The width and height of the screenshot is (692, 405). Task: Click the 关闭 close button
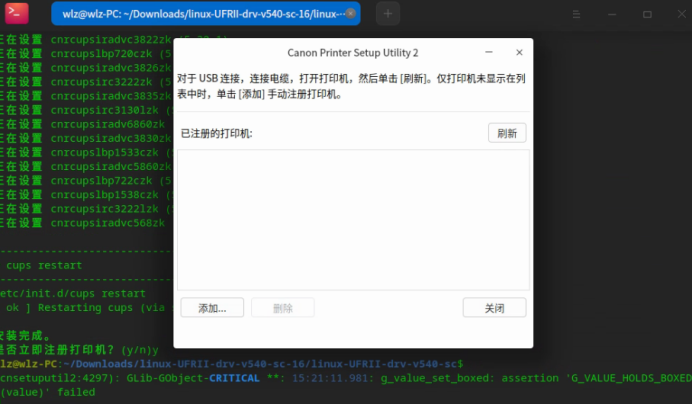pyautogui.click(x=494, y=308)
